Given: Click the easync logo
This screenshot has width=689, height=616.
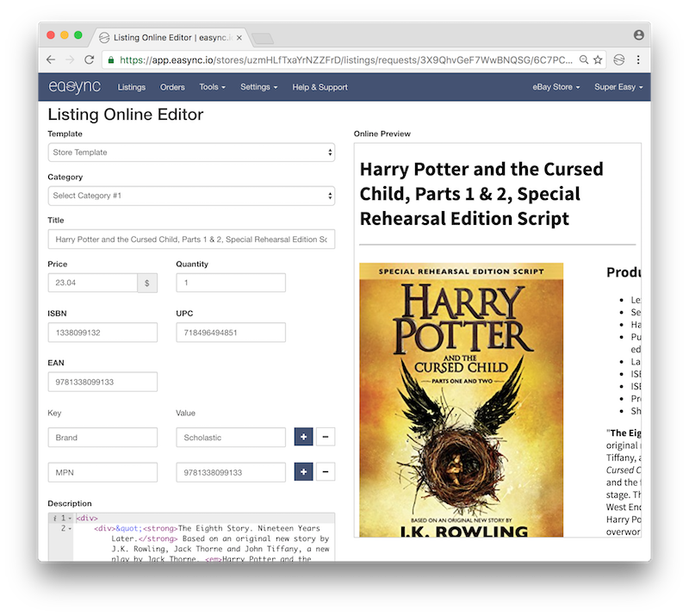Looking at the screenshot, I should pyautogui.click(x=75, y=87).
